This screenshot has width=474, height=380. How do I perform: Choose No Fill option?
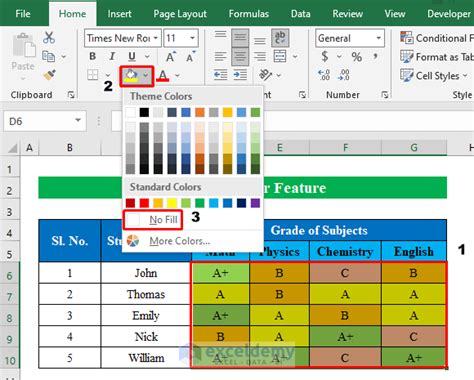tap(153, 220)
